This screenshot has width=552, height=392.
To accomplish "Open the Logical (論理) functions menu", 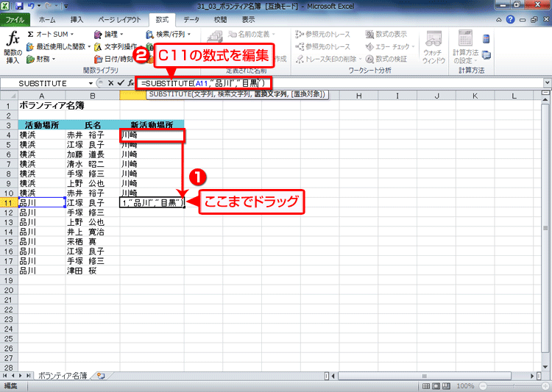I will click(109, 34).
